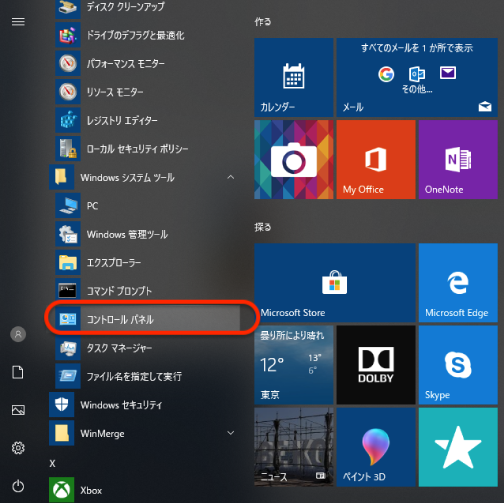Open the hamburger menu at top left

18,22
